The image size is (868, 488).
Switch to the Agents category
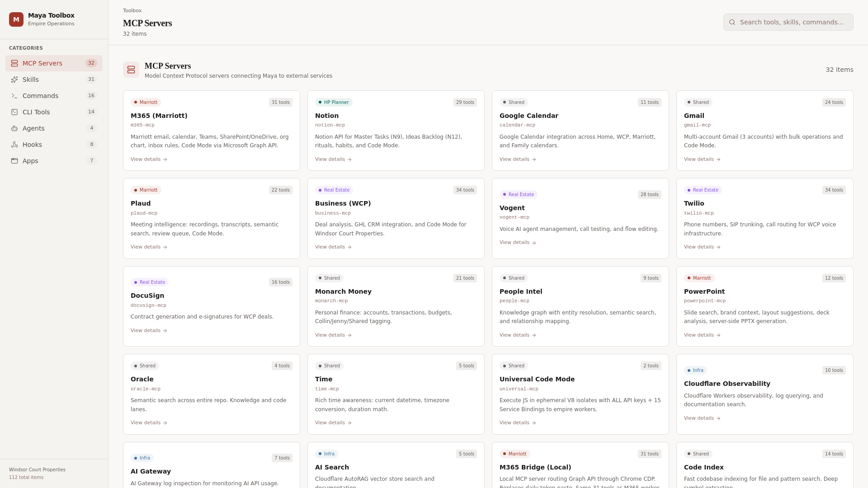click(54, 128)
